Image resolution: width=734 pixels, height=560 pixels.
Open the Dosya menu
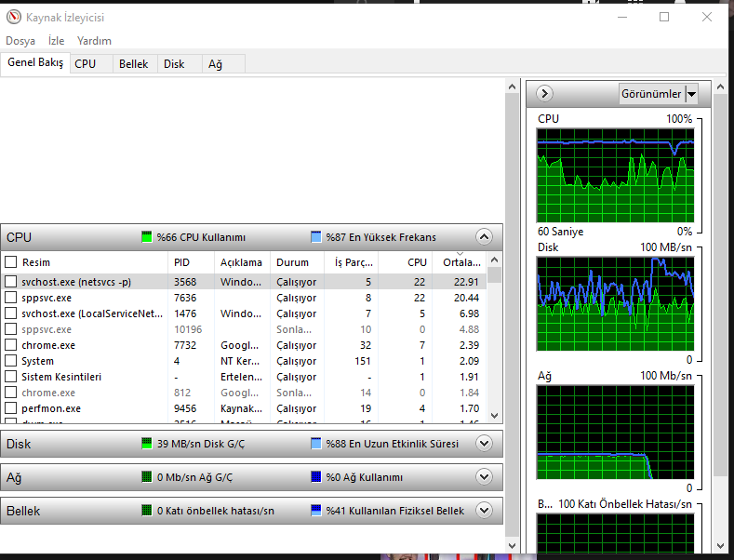coord(20,41)
